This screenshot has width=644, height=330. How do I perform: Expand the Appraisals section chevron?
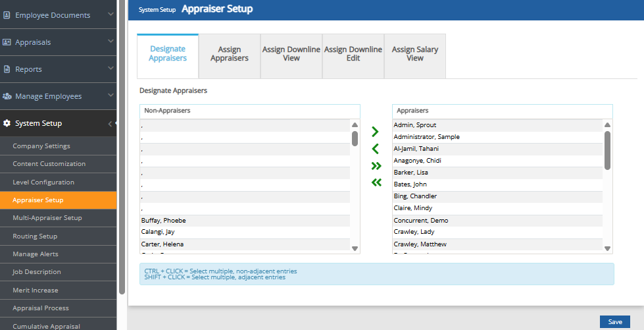point(110,42)
